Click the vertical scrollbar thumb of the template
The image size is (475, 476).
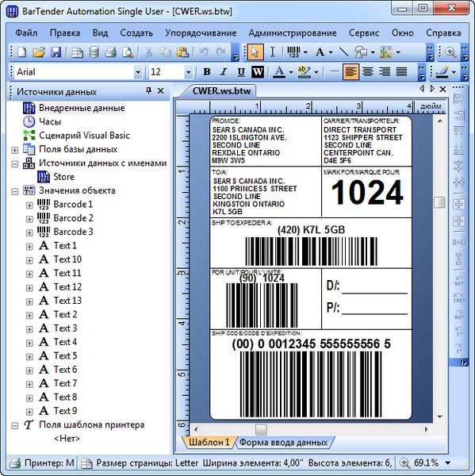click(x=439, y=202)
